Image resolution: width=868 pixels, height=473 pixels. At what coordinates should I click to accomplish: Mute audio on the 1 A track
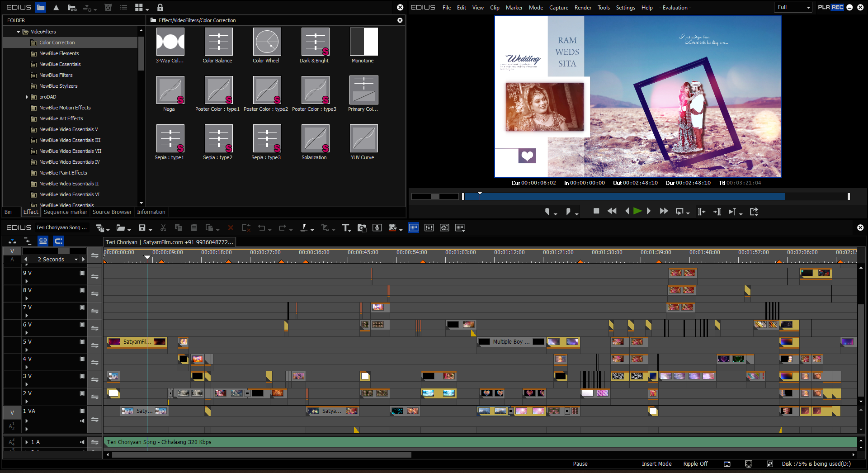click(82, 442)
